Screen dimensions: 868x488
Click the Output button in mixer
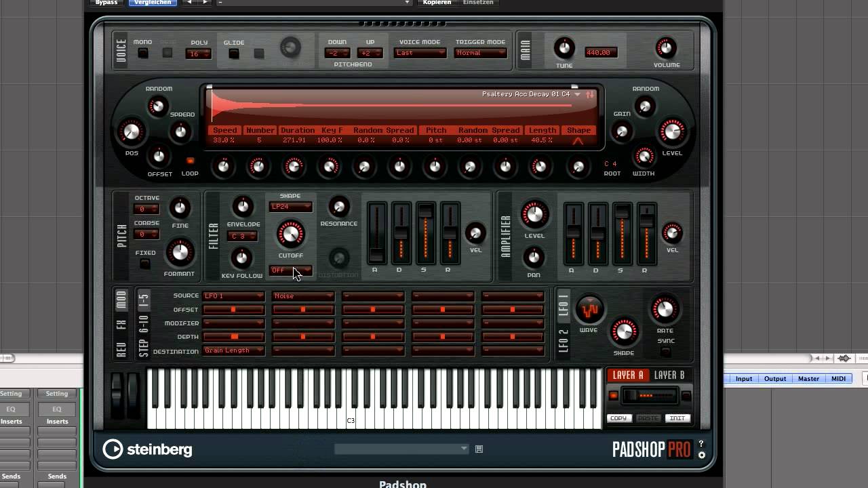coord(775,379)
